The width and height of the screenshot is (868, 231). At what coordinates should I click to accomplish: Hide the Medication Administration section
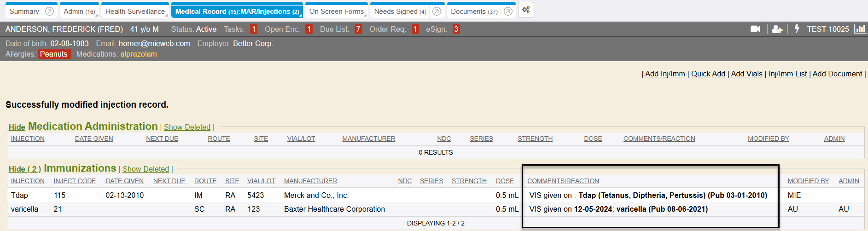tap(17, 127)
